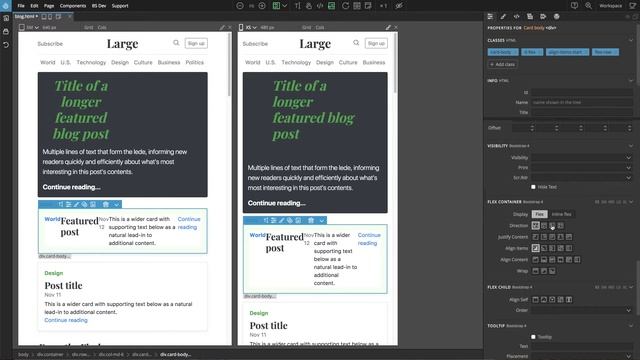Open the Order dropdown in Flex Child
Screen dimensions: 640x360
582,310
